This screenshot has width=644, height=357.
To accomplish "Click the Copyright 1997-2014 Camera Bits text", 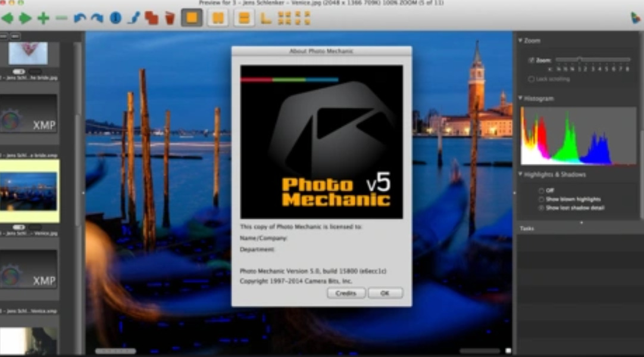I will (x=296, y=281).
